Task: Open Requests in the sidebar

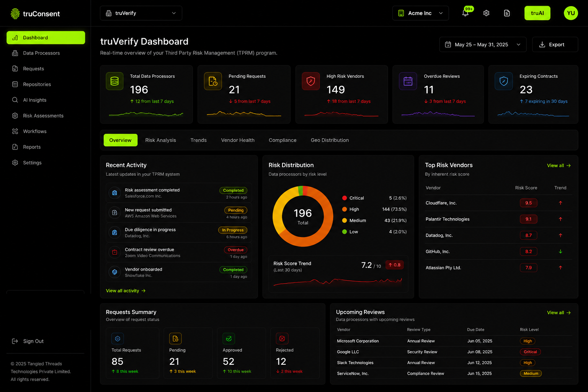Action: pos(46,69)
